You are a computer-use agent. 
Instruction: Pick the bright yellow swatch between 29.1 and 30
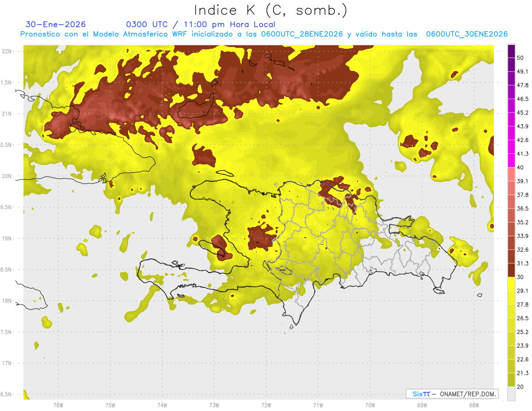511,284
